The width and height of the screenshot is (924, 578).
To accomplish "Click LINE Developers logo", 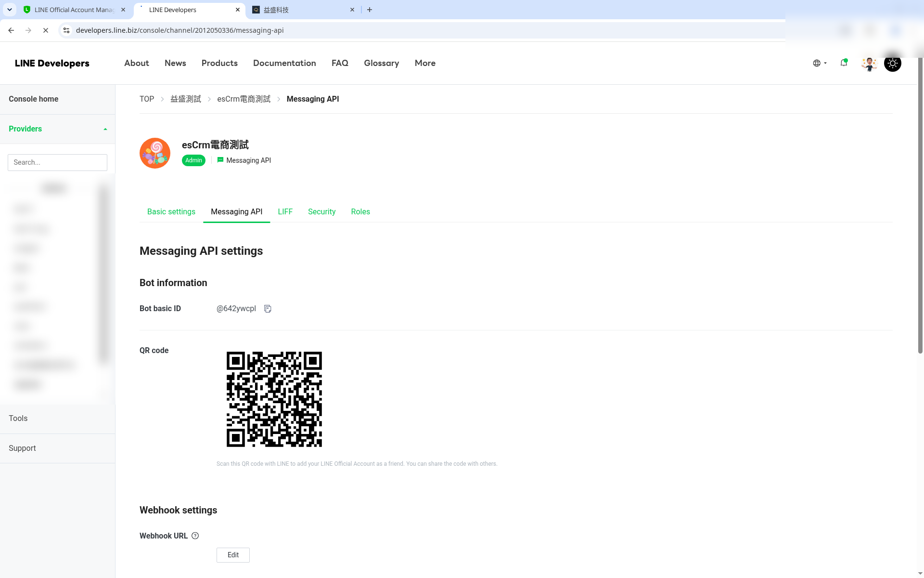I will pos(52,64).
